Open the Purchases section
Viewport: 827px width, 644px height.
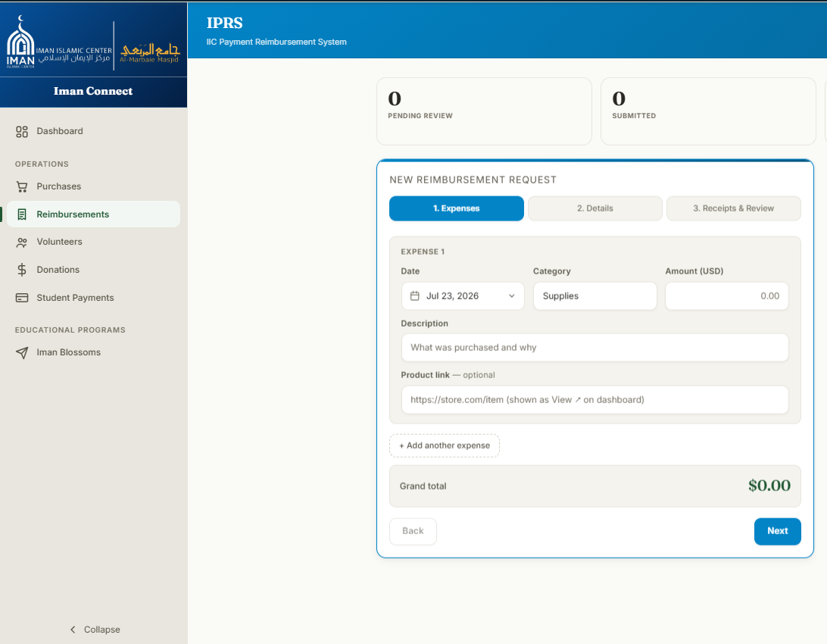pos(93,186)
